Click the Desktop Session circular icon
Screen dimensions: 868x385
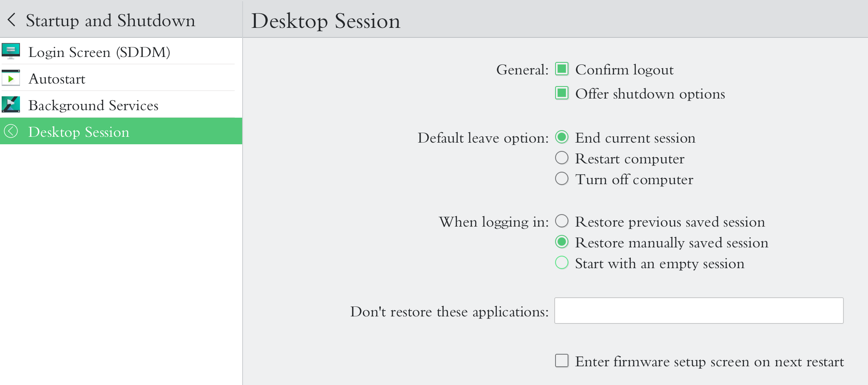pyautogui.click(x=12, y=131)
